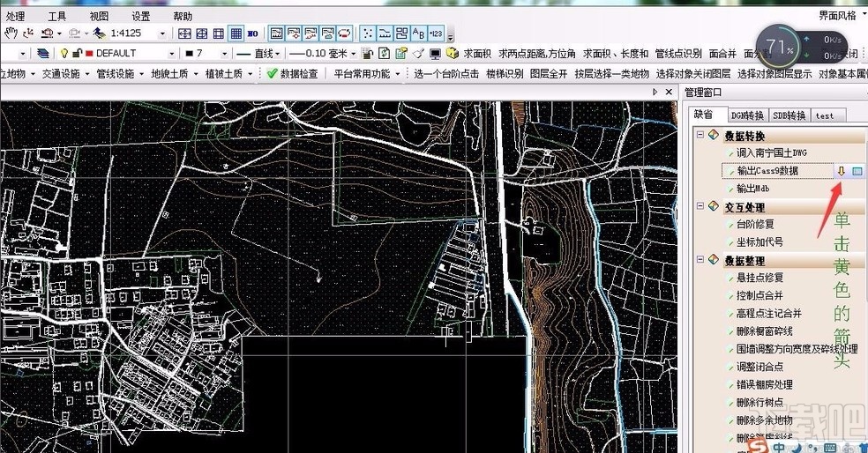Open the 1:4125 scale dropdown
The width and height of the screenshot is (868, 453).
[x=162, y=33]
